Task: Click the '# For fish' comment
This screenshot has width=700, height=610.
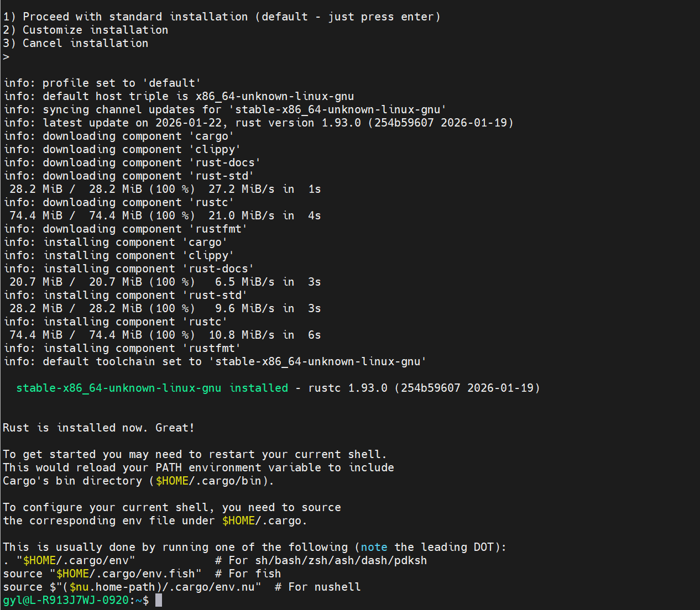Action: pos(248,574)
